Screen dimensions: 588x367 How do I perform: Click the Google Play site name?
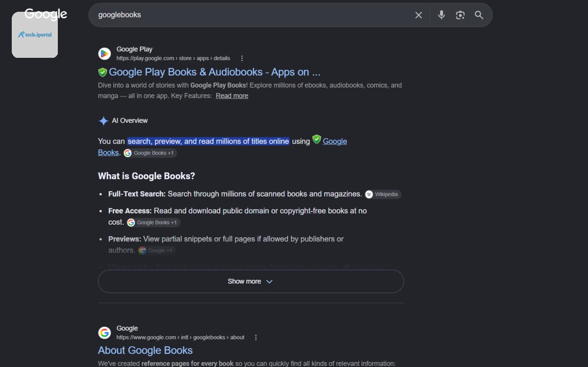(x=134, y=49)
